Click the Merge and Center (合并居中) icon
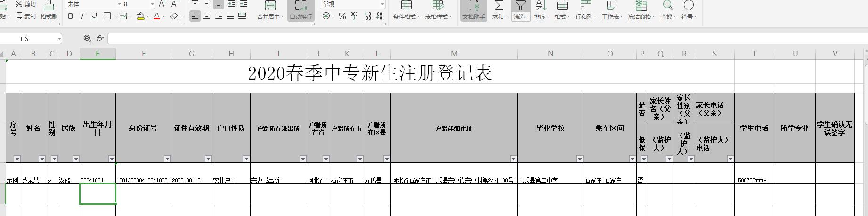Image resolution: width=868 pixels, height=216 pixels. click(x=270, y=6)
